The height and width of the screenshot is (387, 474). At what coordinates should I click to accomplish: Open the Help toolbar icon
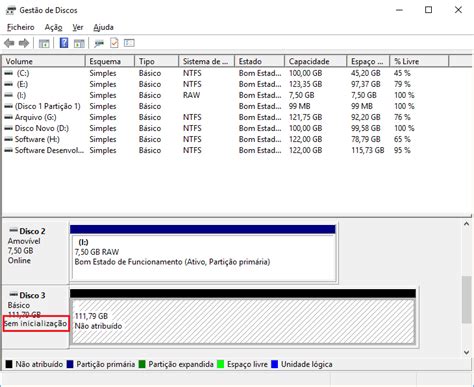coord(64,43)
